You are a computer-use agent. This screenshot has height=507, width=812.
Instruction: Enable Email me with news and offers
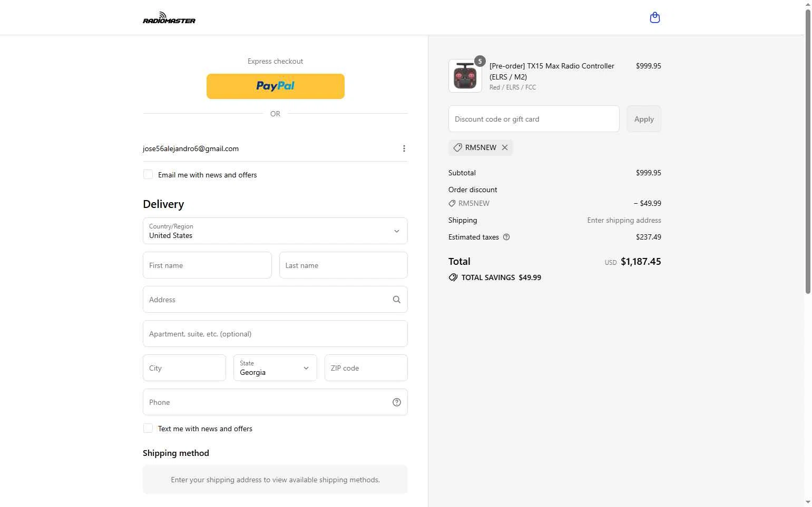click(148, 174)
